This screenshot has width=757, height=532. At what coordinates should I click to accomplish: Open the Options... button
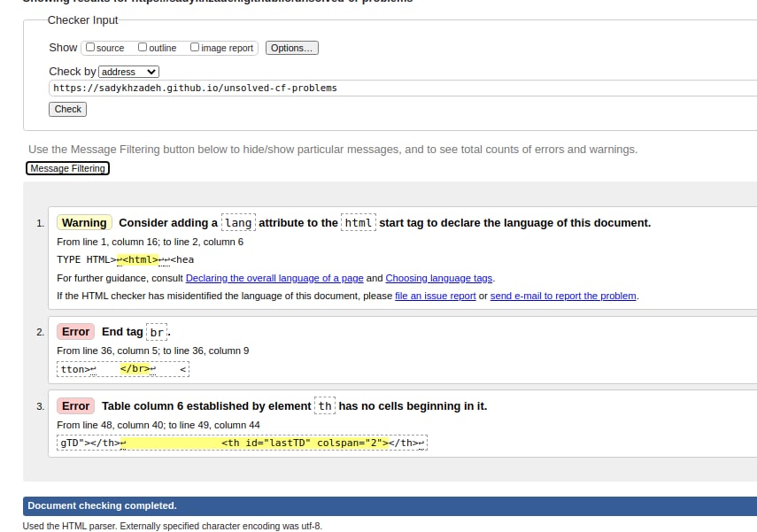coord(291,48)
